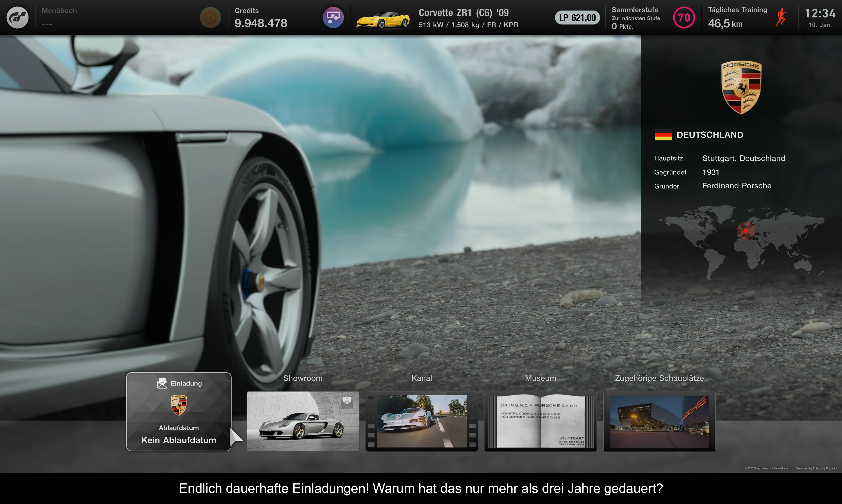Click the red location dot on world map
Screen dimensions: 842x504
(x=746, y=231)
